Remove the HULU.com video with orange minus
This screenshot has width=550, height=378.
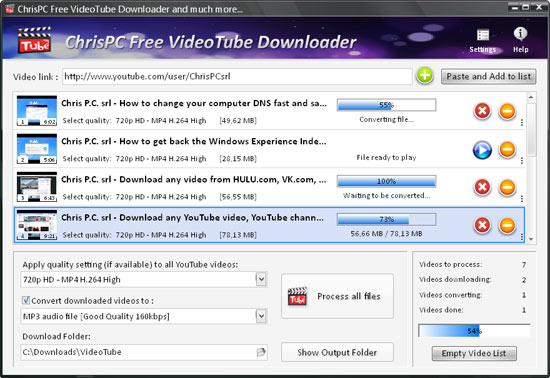click(x=507, y=188)
